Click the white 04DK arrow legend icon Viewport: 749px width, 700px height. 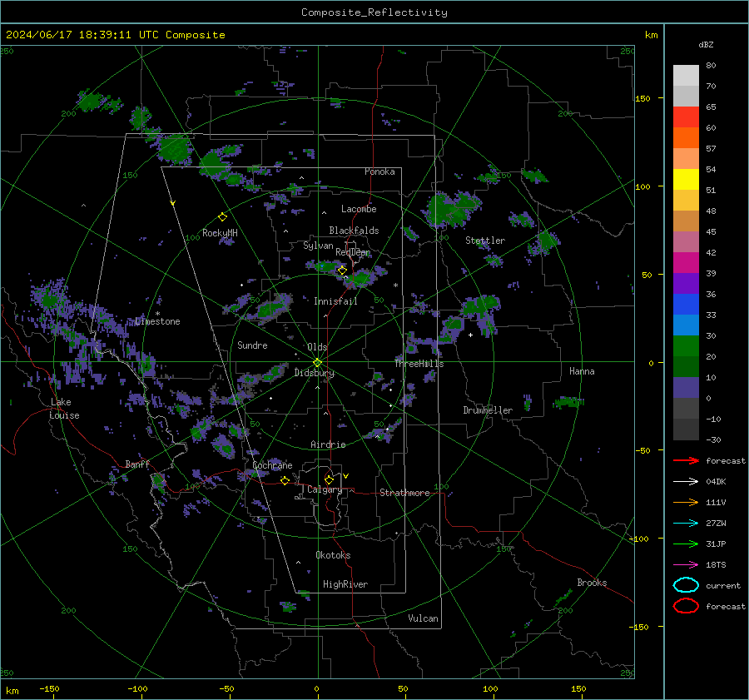(x=686, y=482)
